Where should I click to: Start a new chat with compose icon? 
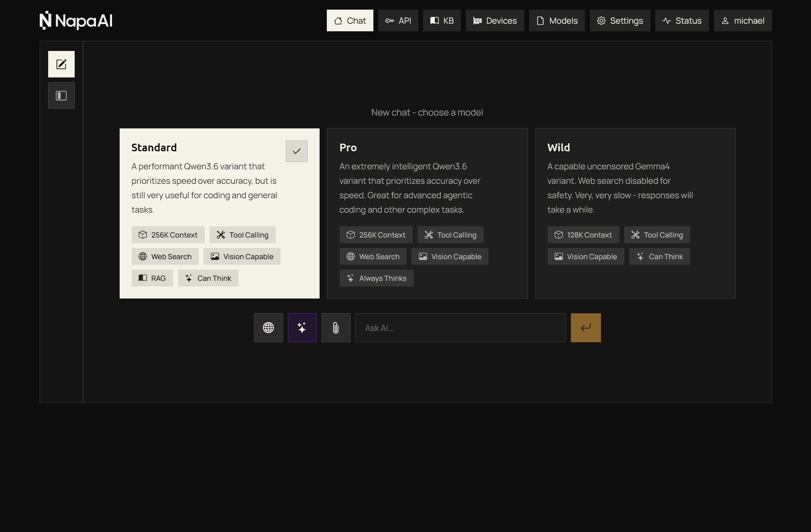tap(61, 64)
